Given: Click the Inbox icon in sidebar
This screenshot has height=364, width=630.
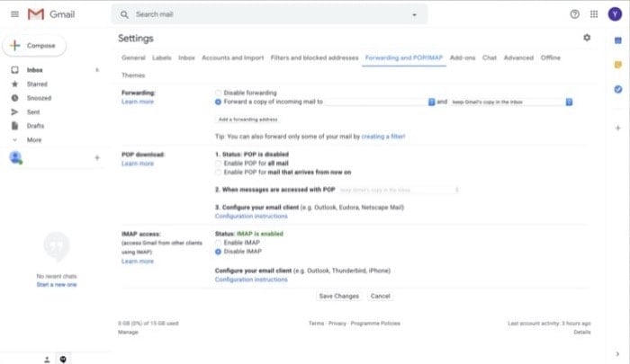Looking at the screenshot, I should click(15, 70).
